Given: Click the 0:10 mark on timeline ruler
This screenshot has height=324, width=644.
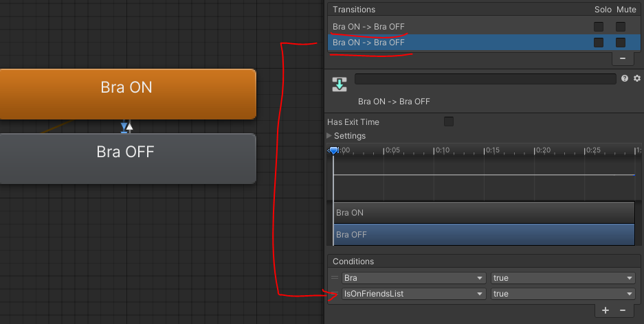Looking at the screenshot, I should coord(443,150).
